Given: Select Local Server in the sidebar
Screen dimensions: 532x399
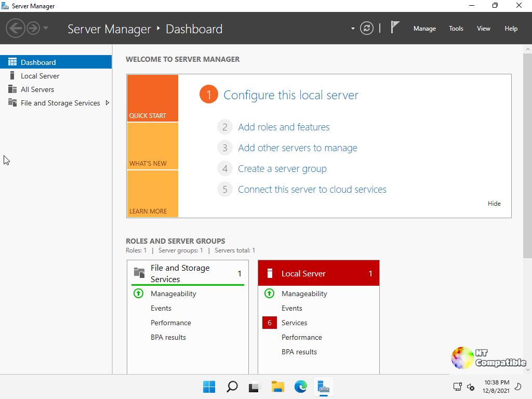Looking at the screenshot, I should click(56, 76).
